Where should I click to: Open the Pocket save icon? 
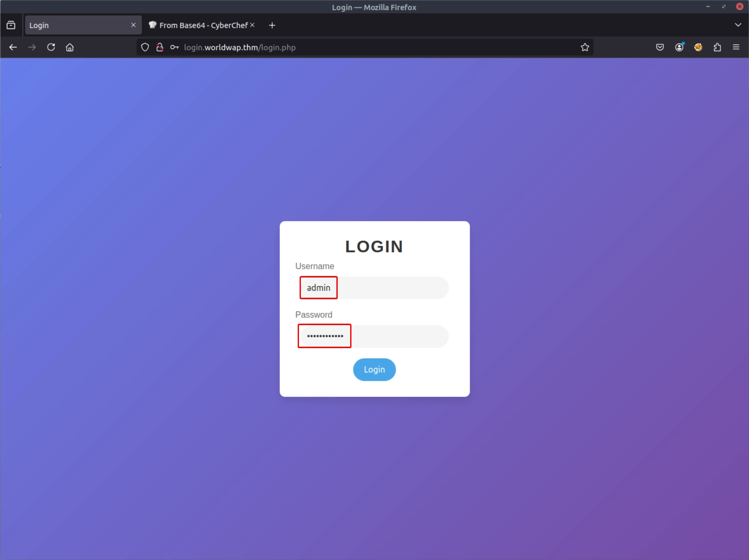pos(660,47)
